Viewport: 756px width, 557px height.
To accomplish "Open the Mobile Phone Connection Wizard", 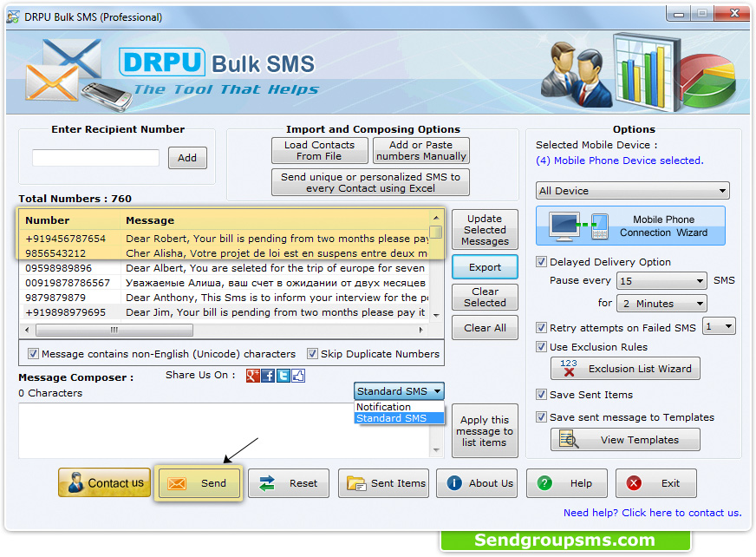I will click(630, 226).
